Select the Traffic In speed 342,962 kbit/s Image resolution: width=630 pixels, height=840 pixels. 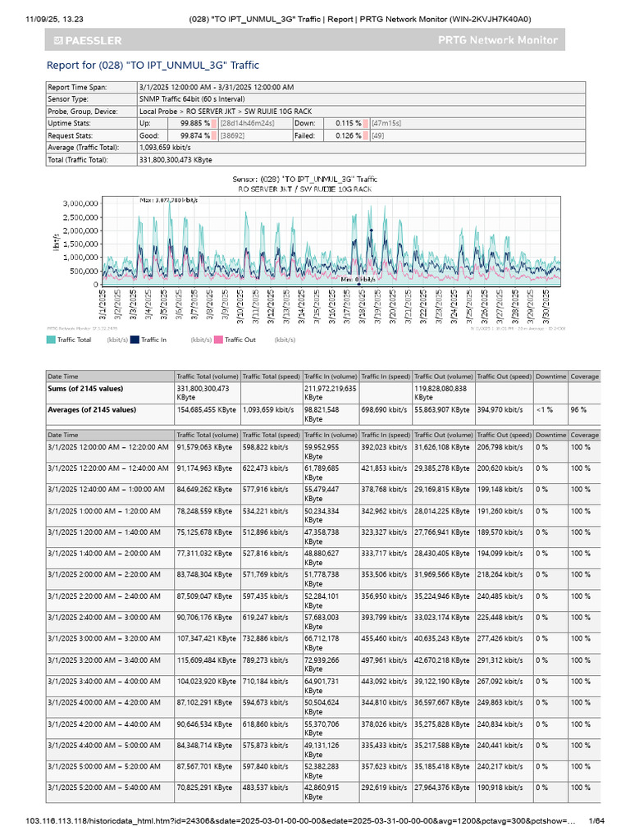[384, 511]
